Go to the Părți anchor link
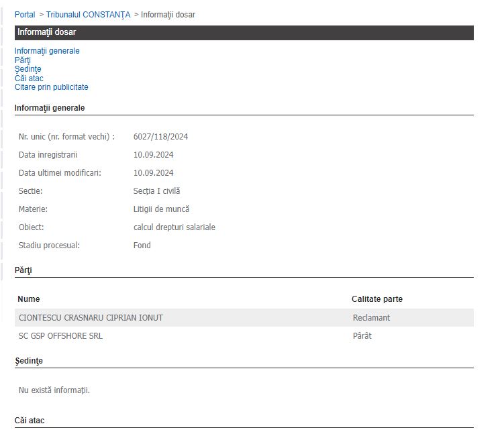 click(x=22, y=60)
